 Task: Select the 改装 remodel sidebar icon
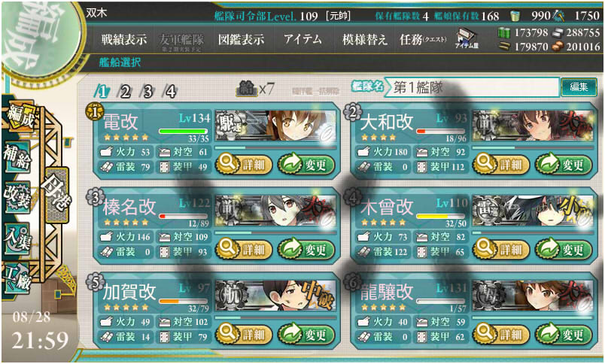coord(17,198)
